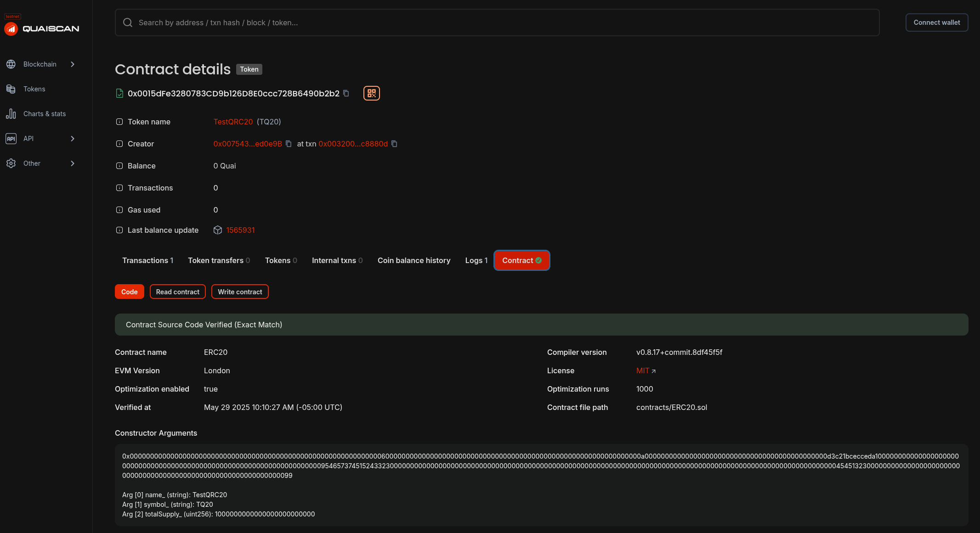Click the Last balance update info icon

[119, 230]
